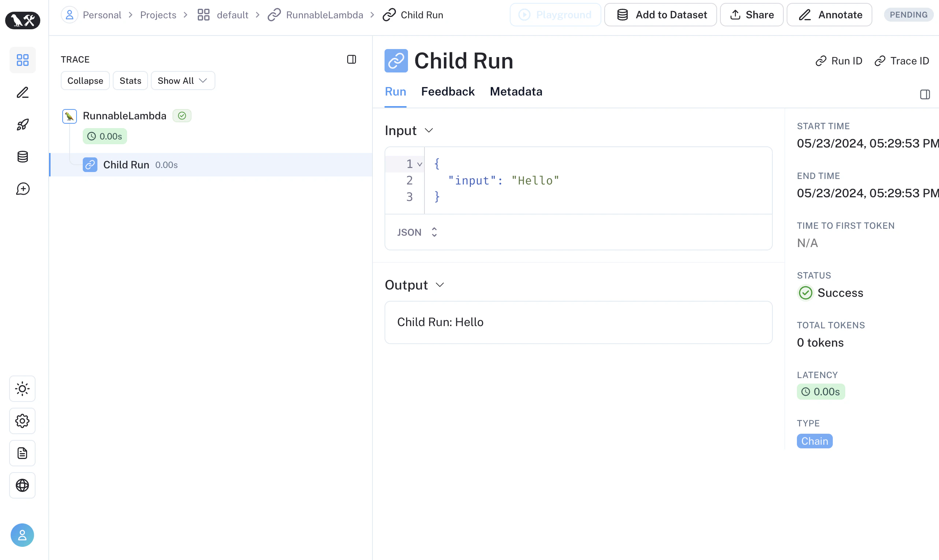
Task: Collapse the Output section chevron
Action: tap(439, 285)
